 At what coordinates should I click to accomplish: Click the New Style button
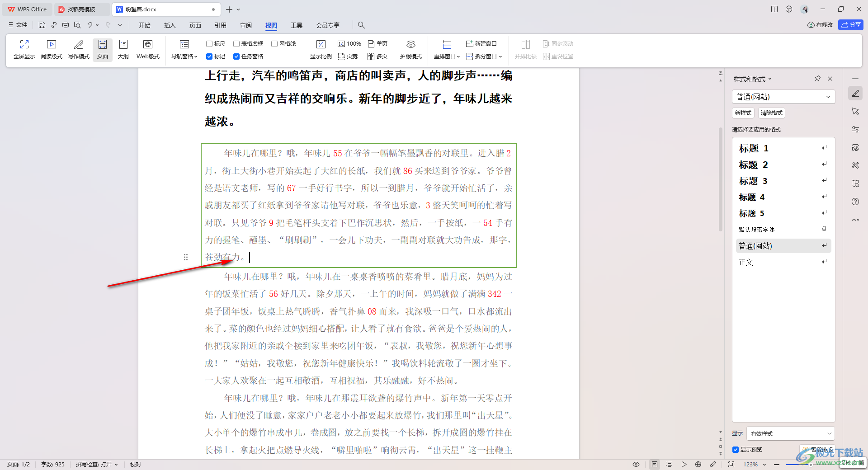pyautogui.click(x=743, y=113)
